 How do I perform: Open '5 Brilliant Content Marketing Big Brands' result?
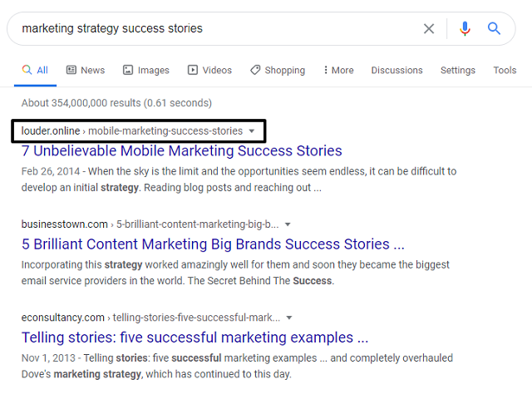coord(214,244)
